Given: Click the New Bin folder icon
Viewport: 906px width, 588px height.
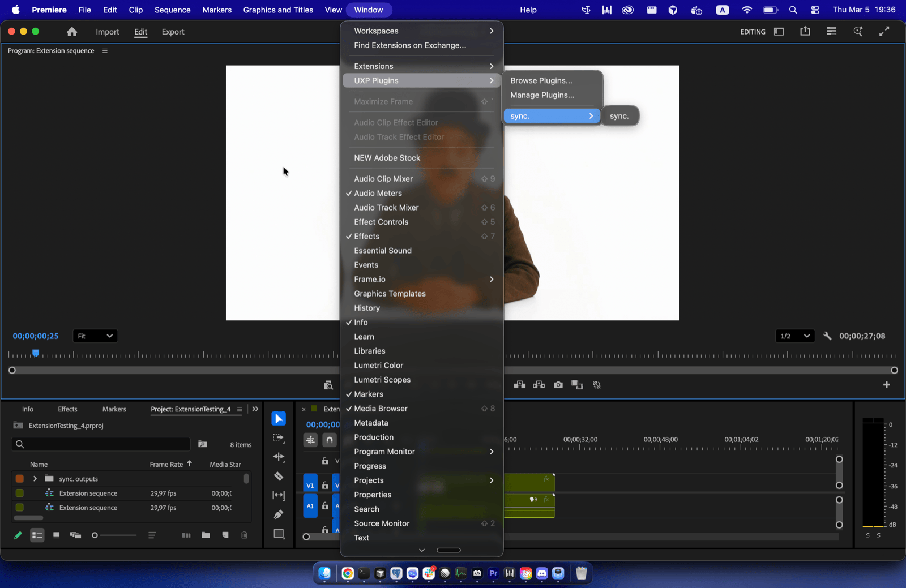Looking at the screenshot, I should click(x=206, y=535).
